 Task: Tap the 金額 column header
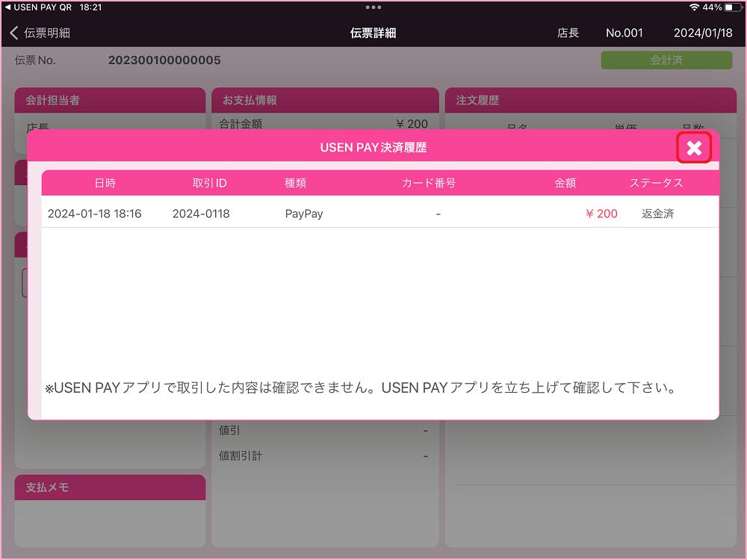(x=565, y=183)
